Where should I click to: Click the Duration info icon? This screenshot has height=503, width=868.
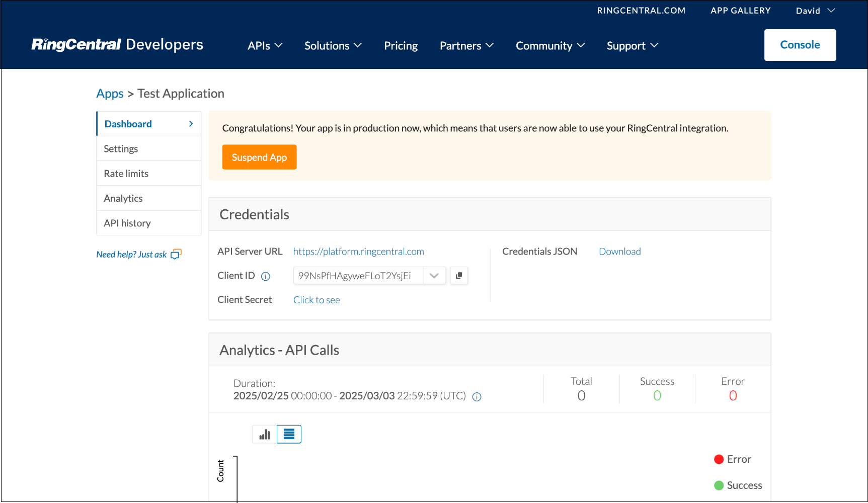pos(477,397)
